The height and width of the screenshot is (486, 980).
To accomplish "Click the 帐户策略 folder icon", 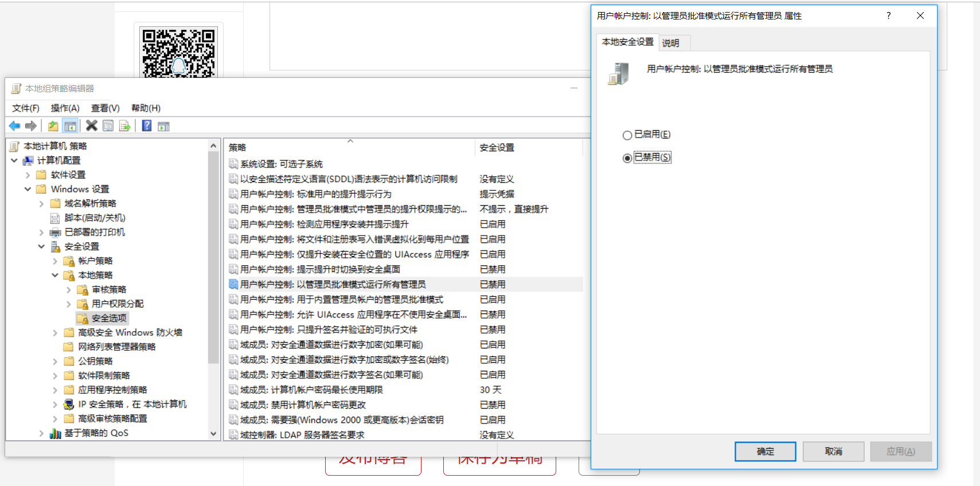I will click(x=69, y=261).
